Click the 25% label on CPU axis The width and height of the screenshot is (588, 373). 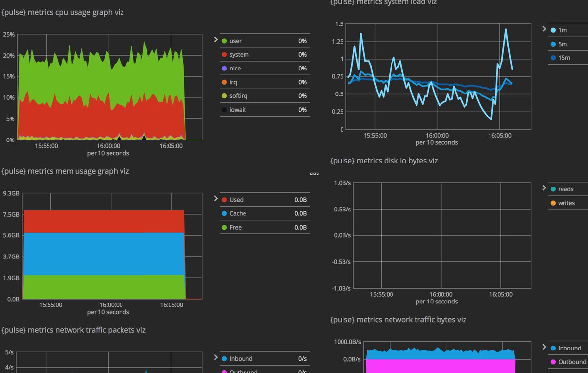tap(9, 35)
